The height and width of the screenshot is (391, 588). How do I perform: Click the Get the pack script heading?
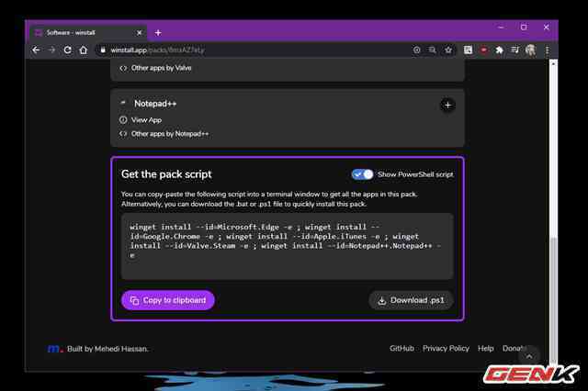pyautogui.click(x=166, y=174)
